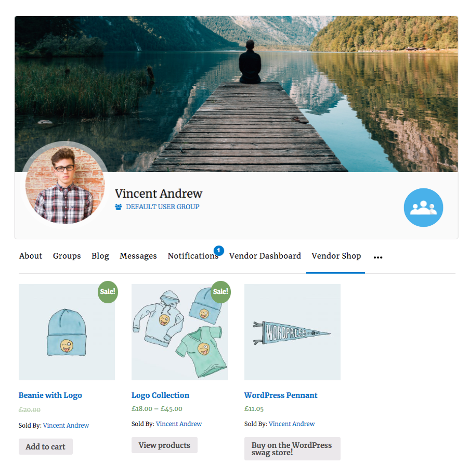The width and height of the screenshot is (469, 476).
Task: Open the Blog tab
Action: pyautogui.click(x=100, y=256)
